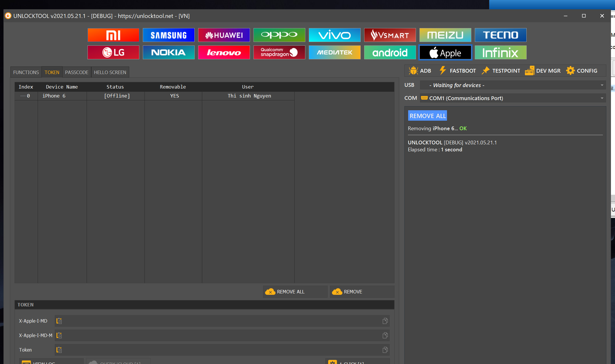Select the LG brand tile
The width and height of the screenshot is (615, 364).
(x=113, y=52)
